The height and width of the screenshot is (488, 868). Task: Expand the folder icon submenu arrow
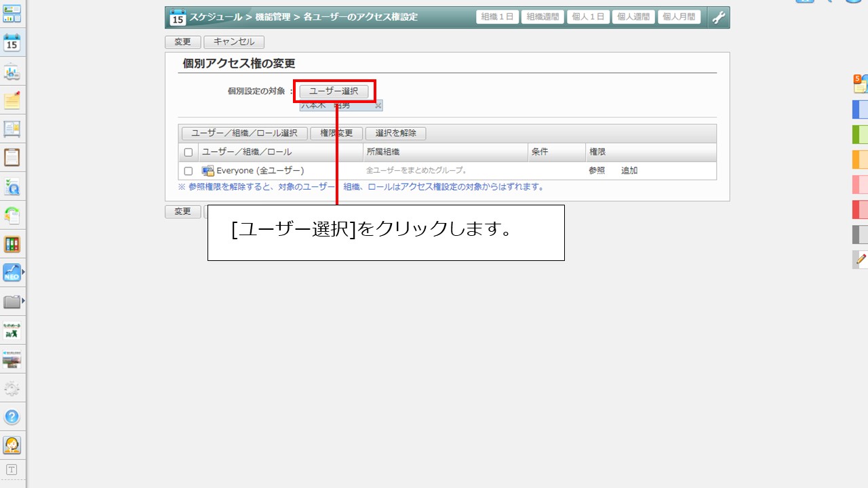coord(24,300)
